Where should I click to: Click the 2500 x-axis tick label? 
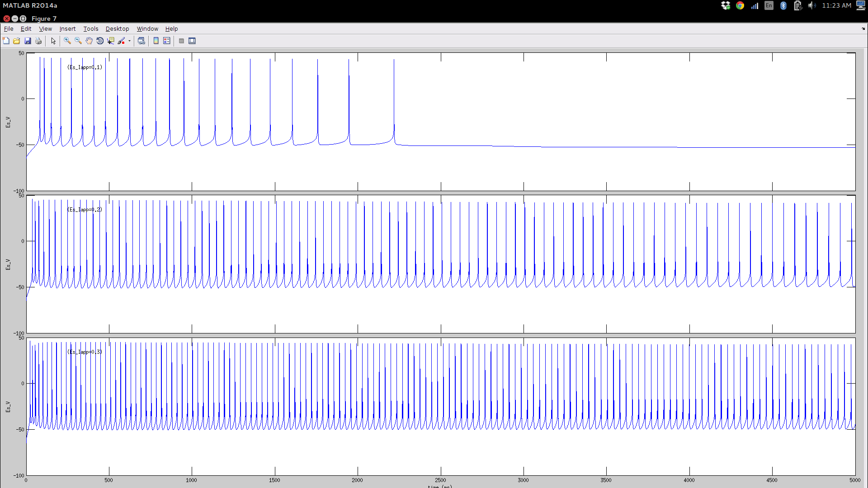(440, 480)
